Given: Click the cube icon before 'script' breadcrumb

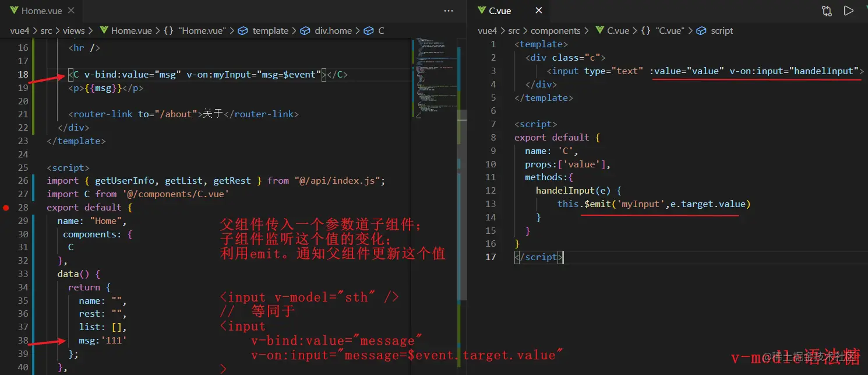Looking at the screenshot, I should 702,31.
